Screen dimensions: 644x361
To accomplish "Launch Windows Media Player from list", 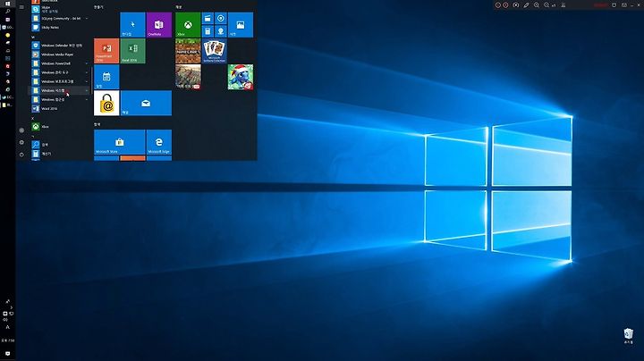I will tap(61, 55).
